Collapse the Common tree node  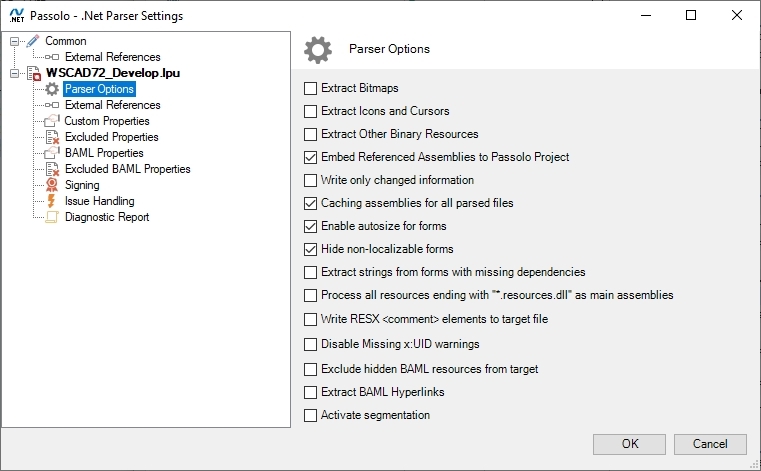click(x=15, y=41)
